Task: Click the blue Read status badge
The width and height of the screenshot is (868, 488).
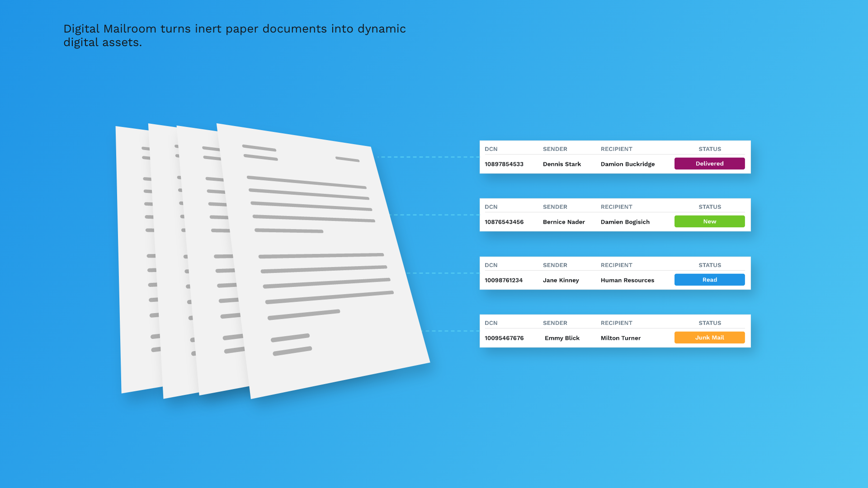Action: click(709, 280)
